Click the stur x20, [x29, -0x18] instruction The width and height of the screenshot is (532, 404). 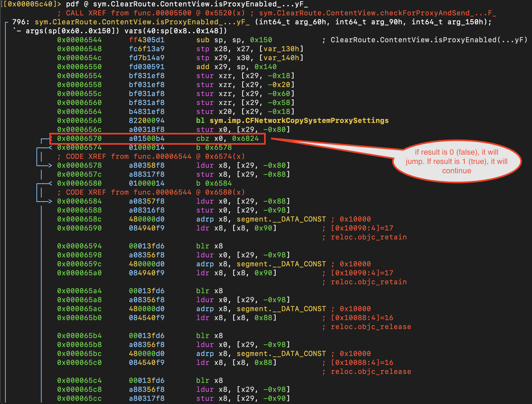(x=245, y=112)
